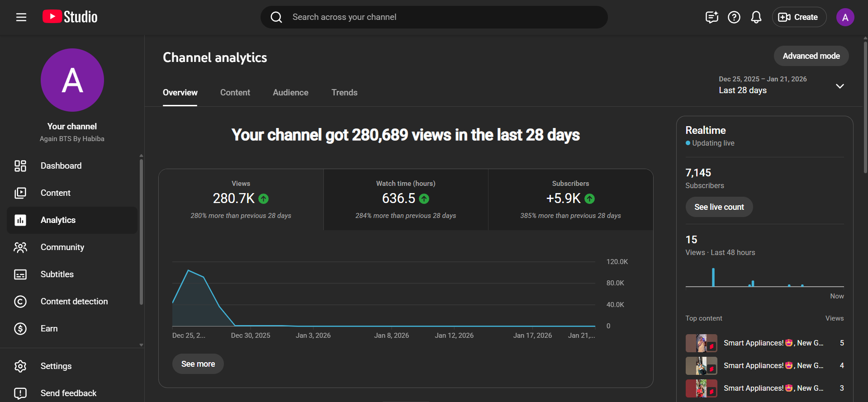Open the notifications bell
Viewport: 868px width, 402px height.
[x=756, y=17]
